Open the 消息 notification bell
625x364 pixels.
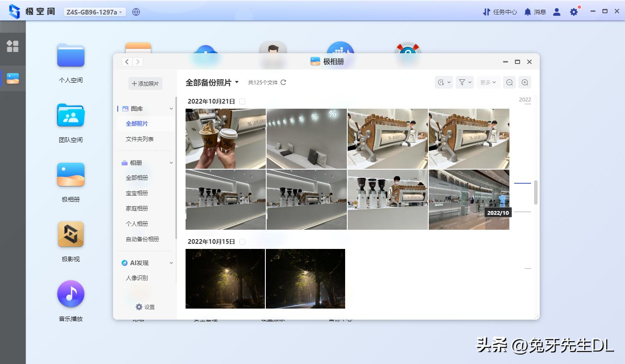535,12
